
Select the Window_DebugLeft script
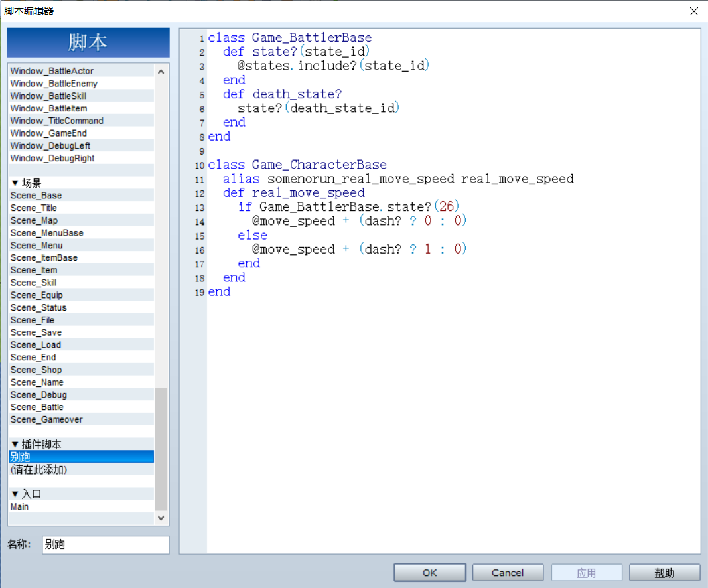(x=81, y=145)
